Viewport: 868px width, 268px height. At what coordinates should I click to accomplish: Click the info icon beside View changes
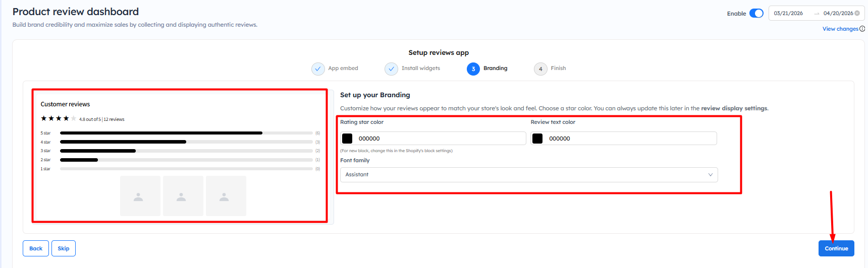tap(862, 29)
